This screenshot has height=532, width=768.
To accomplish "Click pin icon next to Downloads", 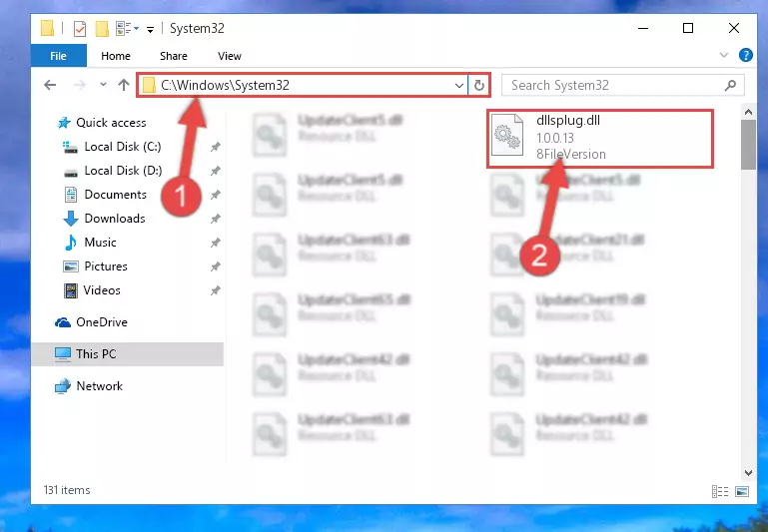I will (215, 219).
